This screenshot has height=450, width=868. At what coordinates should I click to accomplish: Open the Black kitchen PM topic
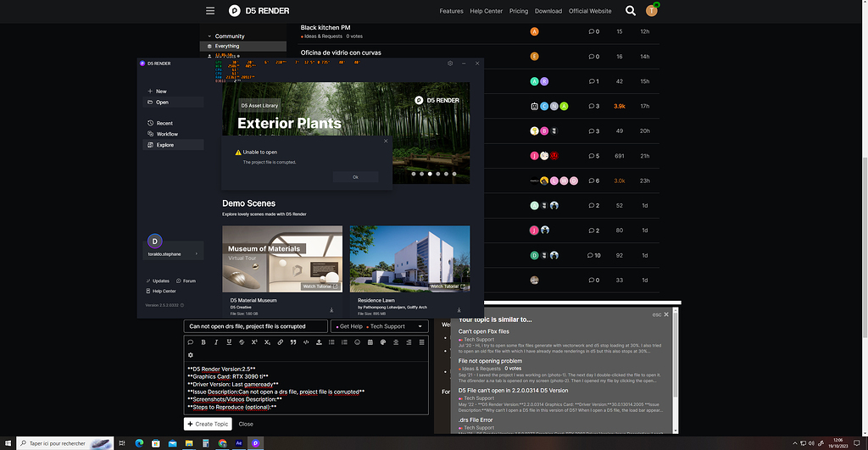coord(325,27)
